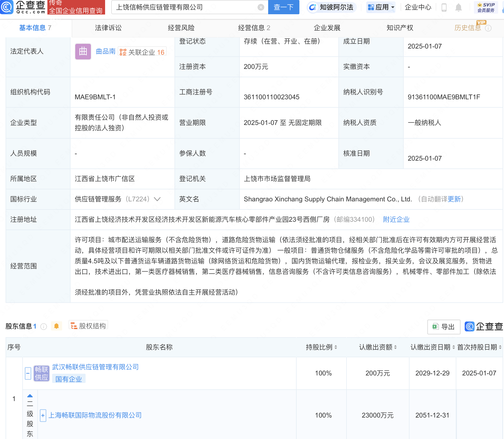The width and height of the screenshot is (504, 439).
Task: Click the 国有企业 tag
Action: (x=69, y=379)
